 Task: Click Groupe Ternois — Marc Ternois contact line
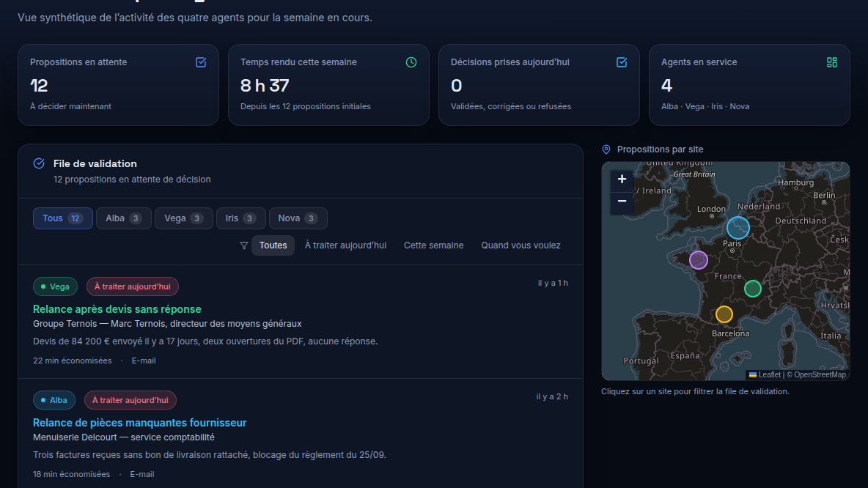point(167,324)
